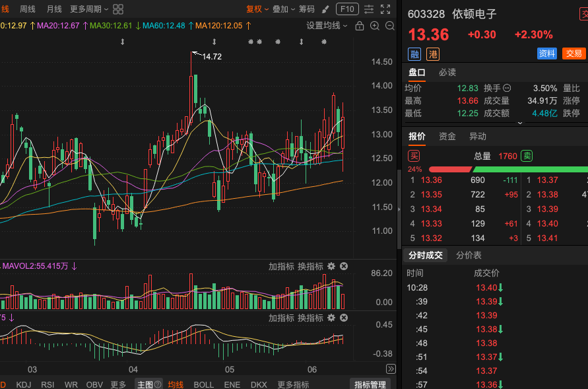The height and width of the screenshot is (389, 588).
Task: Select the 资金 tab
Action: [x=447, y=136]
